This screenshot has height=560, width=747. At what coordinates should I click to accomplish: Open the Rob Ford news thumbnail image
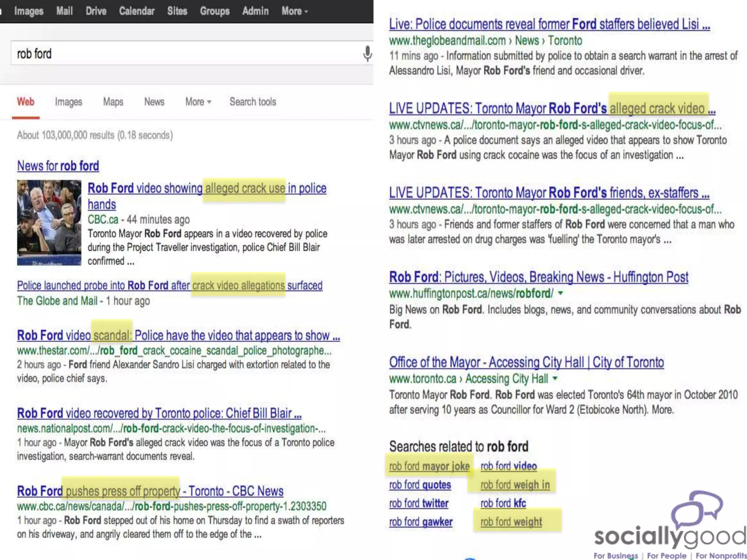click(x=49, y=222)
